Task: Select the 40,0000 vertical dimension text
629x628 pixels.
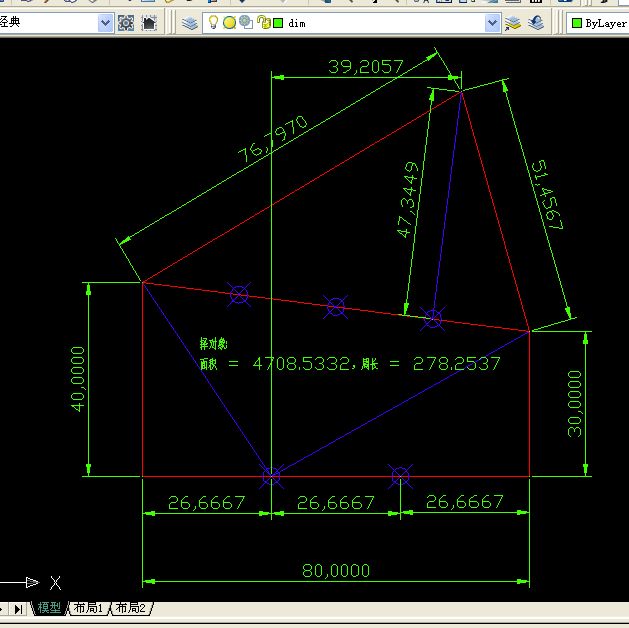Action: [78, 379]
